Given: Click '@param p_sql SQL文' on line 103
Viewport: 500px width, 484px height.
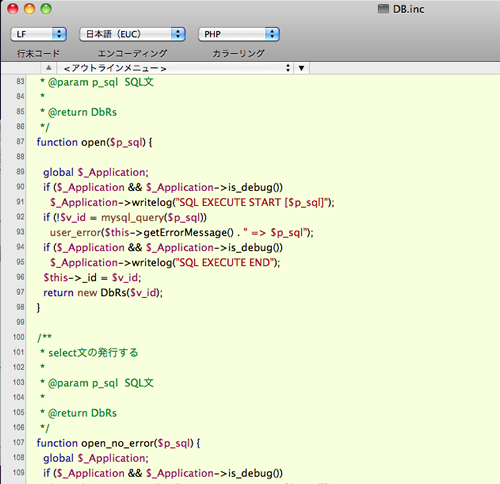Looking at the screenshot, I should 101,383.
